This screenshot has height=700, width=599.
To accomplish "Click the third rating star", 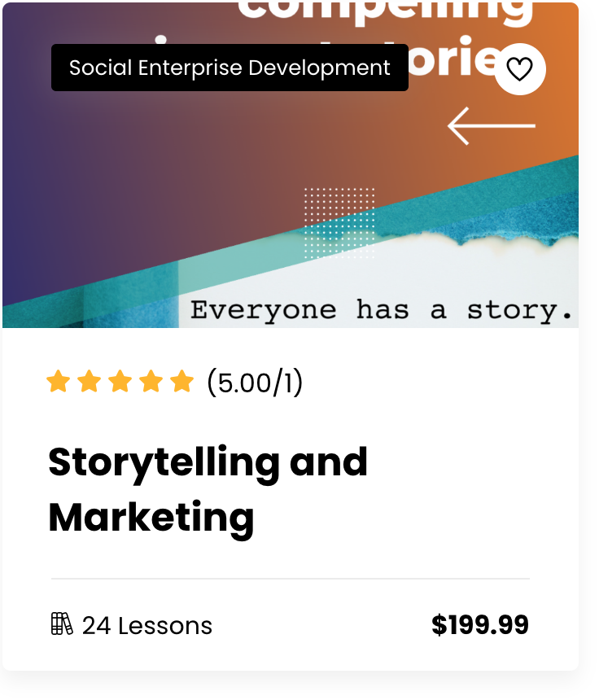I will [x=120, y=381].
